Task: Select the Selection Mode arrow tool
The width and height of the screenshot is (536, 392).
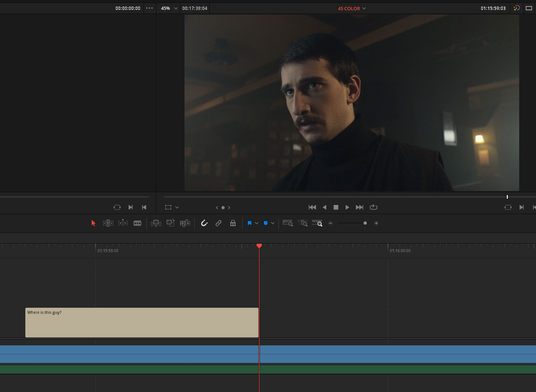Action: pyautogui.click(x=93, y=223)
